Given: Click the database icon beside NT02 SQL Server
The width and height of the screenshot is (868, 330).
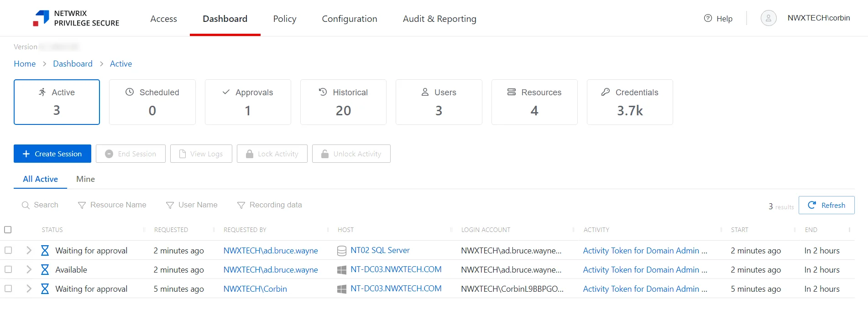Looking at the screenshot, I should pos(341,251).
